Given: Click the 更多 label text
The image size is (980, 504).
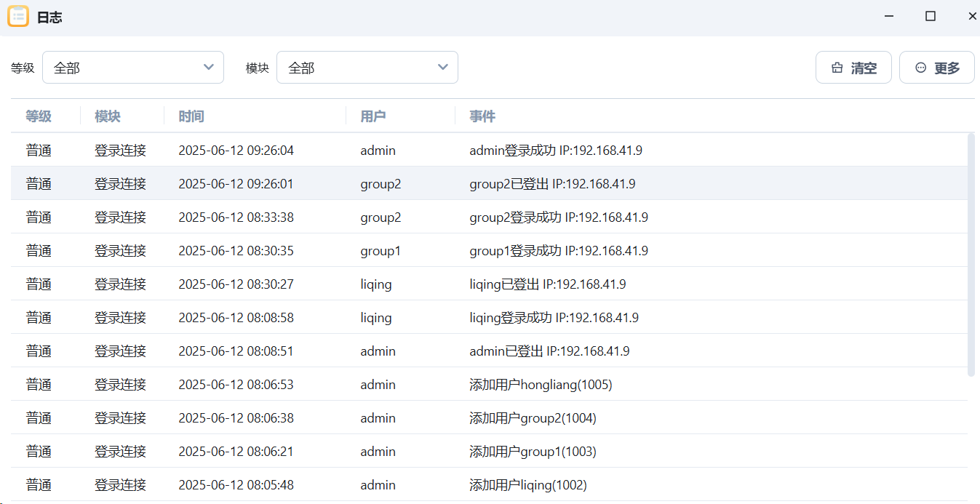Looking at the screenshot, I should click(947, 68).
